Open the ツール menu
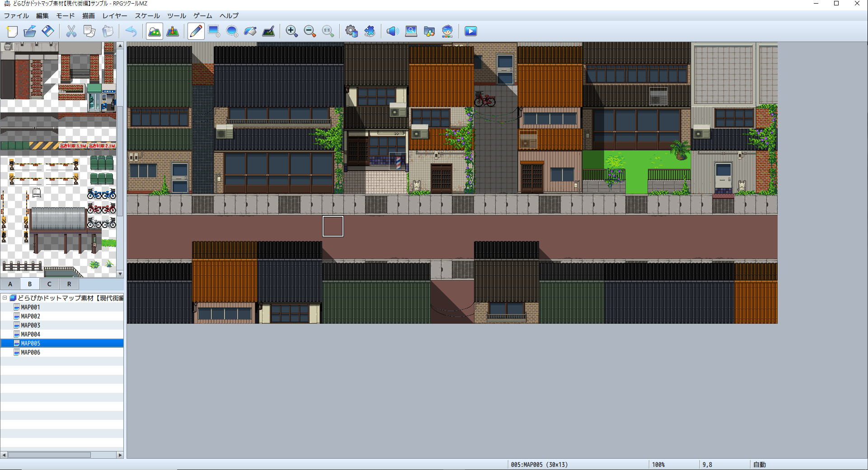The width and height of the screenshot is (868, 470). coord(176,16)
